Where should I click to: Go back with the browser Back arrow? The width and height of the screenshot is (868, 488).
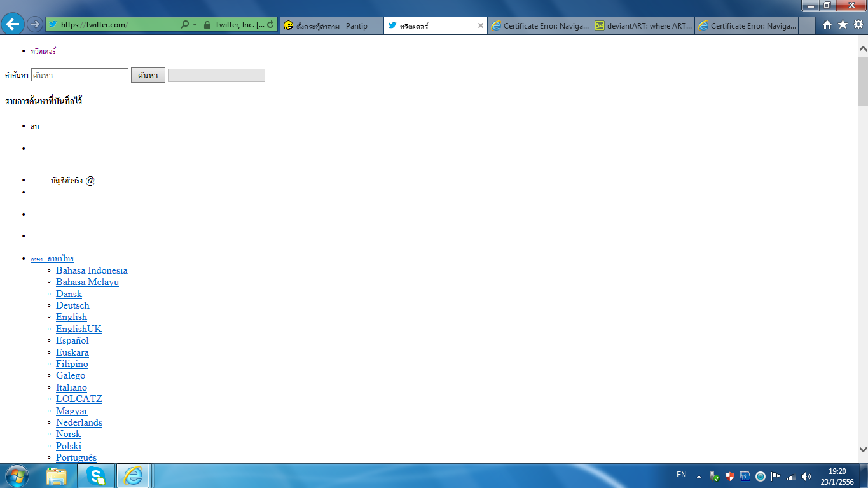[13, 24]
